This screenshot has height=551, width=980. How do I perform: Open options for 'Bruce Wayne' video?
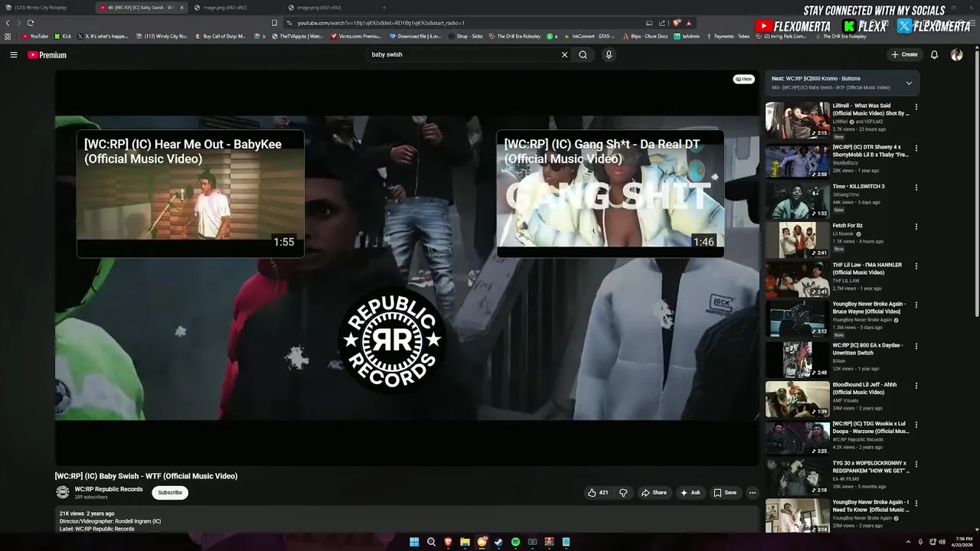coord(916,305)
